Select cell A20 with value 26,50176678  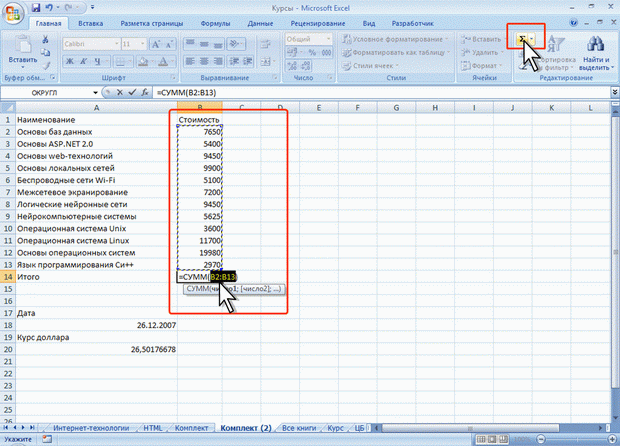coord(95,350)
